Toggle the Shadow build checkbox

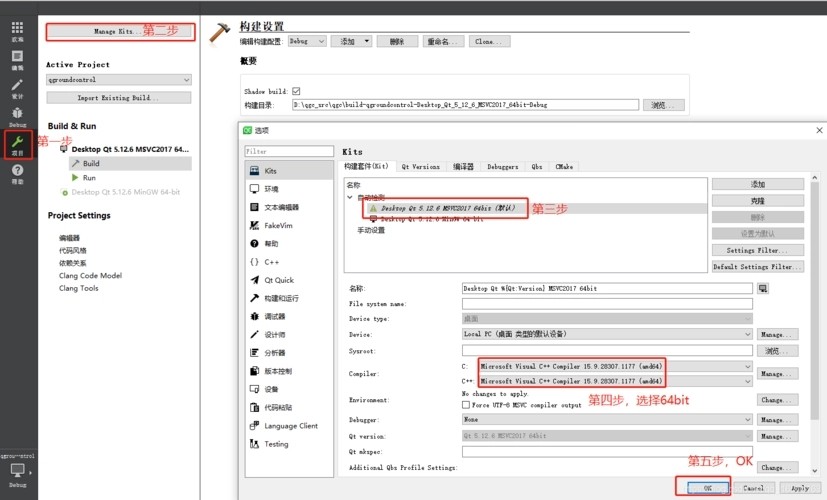coord(295,91)
